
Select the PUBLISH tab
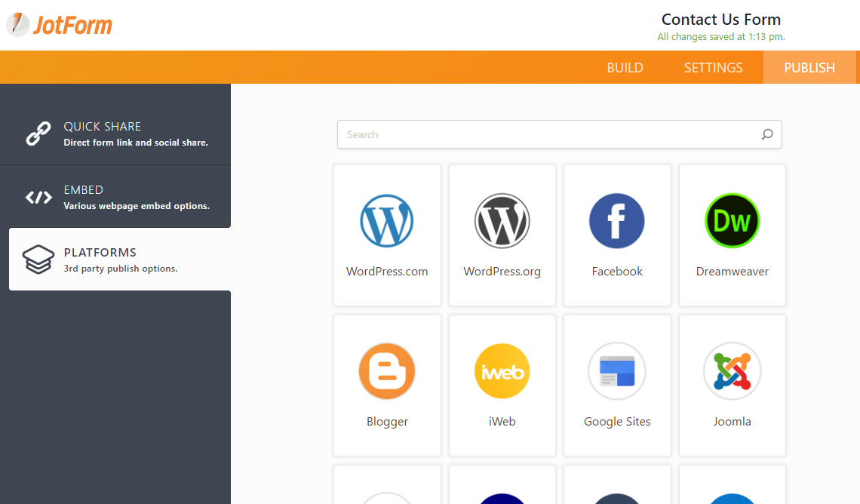(x=809, y=68)
